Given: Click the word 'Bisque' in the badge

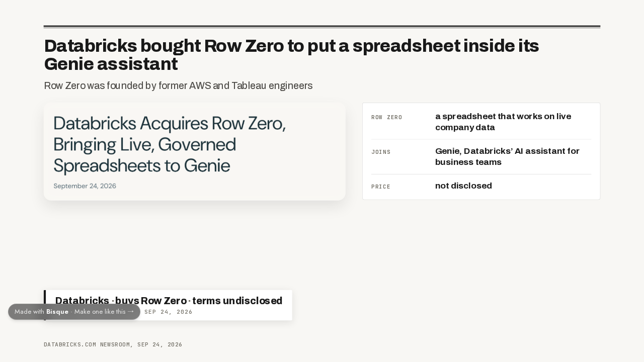Looking at the screenshot, I should tap(57, 312).
